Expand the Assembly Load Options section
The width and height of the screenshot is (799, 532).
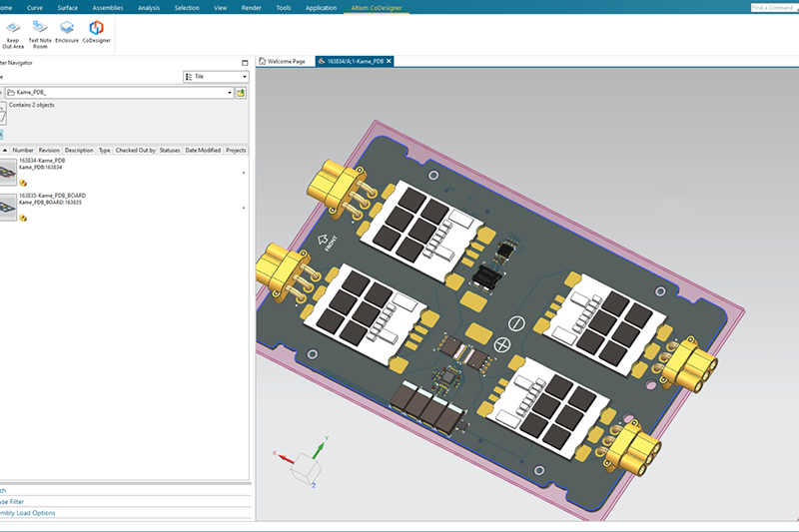click(28, 513)
